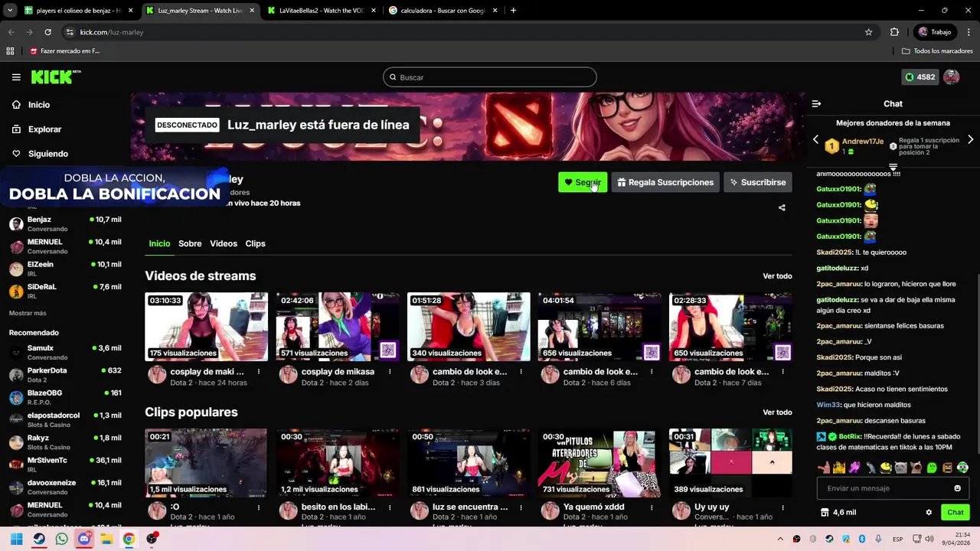Open options for Uy uy uy clip
This screenshot has width=980, height=551.
pos(782,507)
